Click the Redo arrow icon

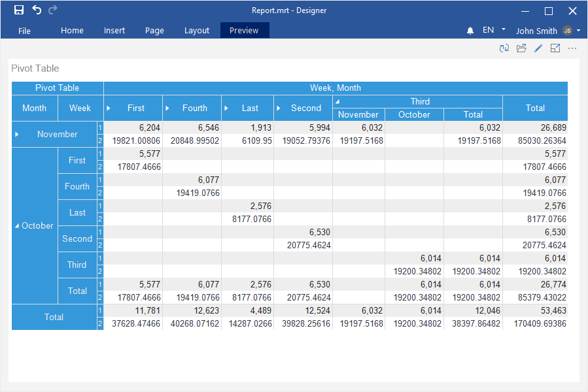[53, 10]
